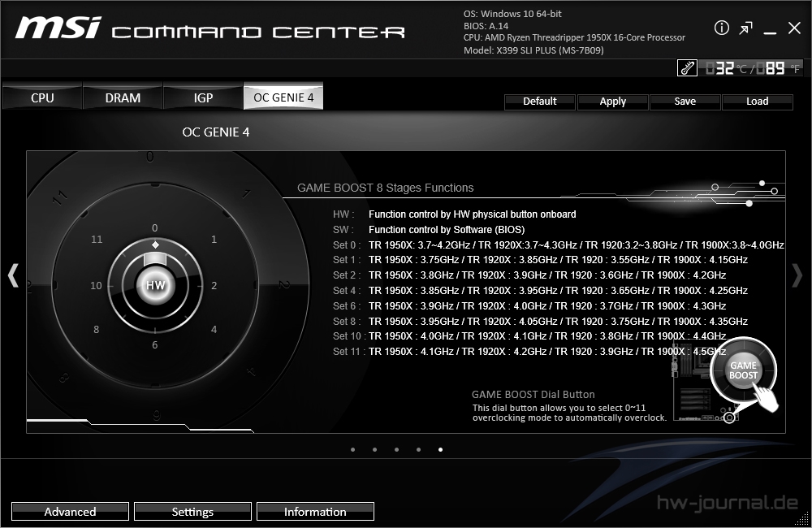Click the OS Windows 10 64-bit line
Image resolution: width=812 pixels, height=528 pixels.
click(x=512, y=14)
